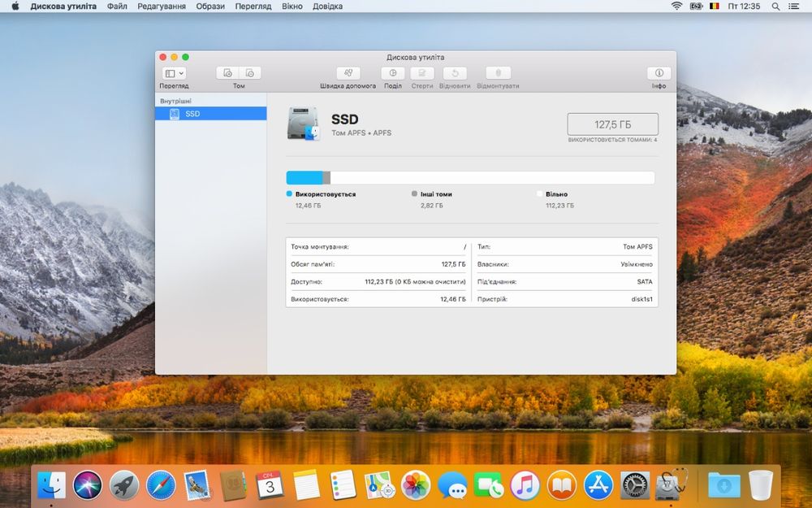Image resolution: width=812 pixels, height=508 pixels.
Task: Open the Partition (Поділ) tool
Action: click(x=392, y=73)
